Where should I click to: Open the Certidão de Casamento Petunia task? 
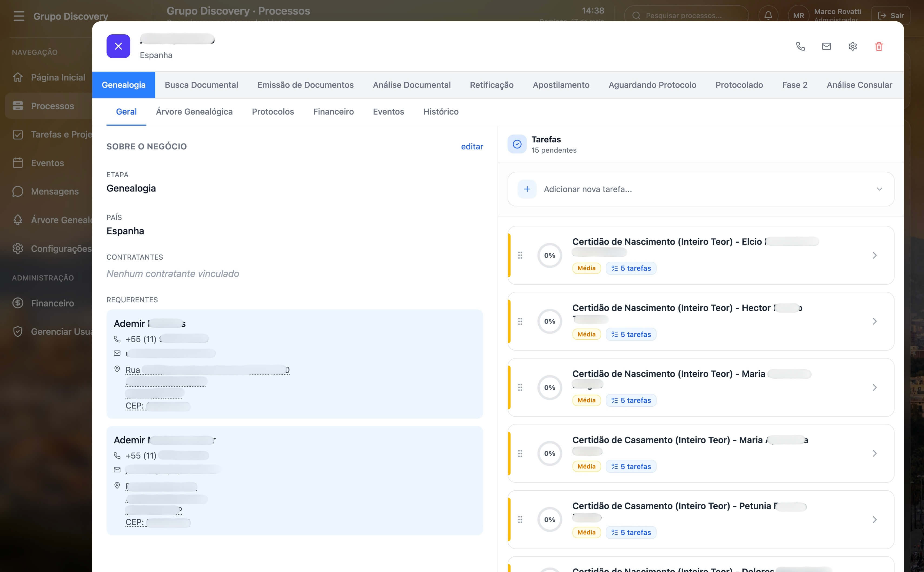pyautogui.click(x=701, y=519)
